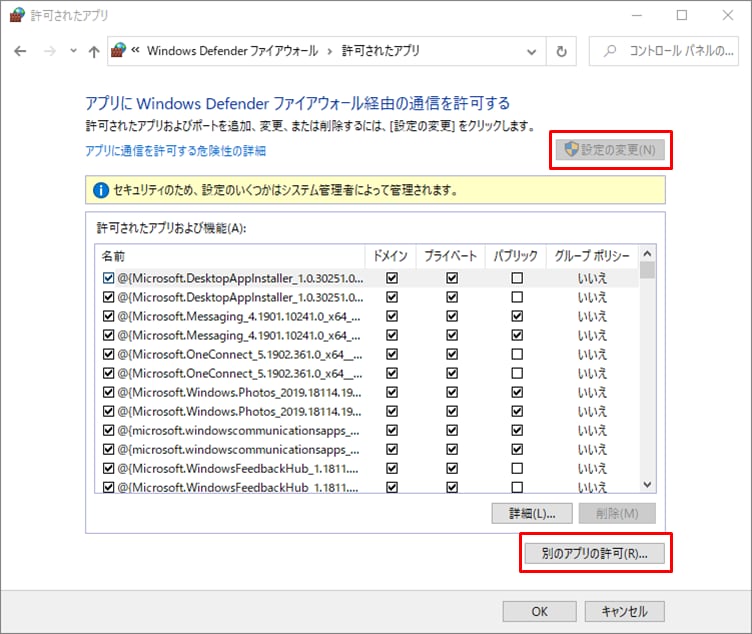752x634 pixels.
Task: Click the ドメイン column header
Action: (390, 256)
